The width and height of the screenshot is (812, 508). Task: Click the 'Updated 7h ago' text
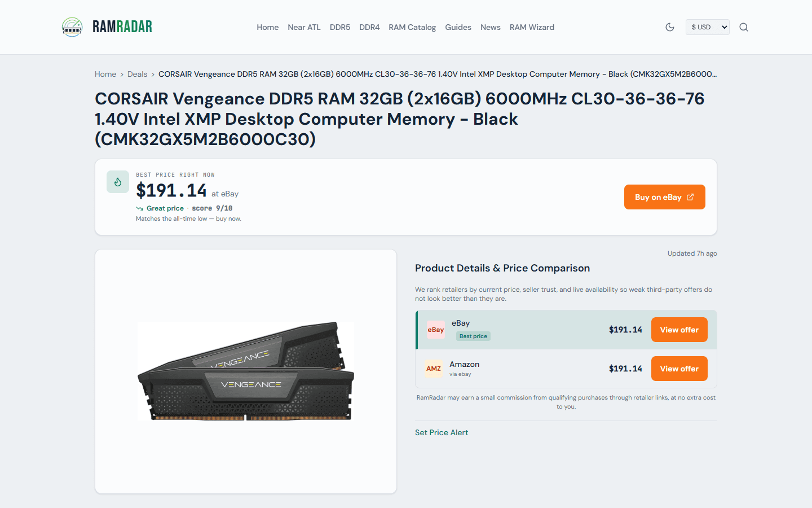click(x=692, y=253)
